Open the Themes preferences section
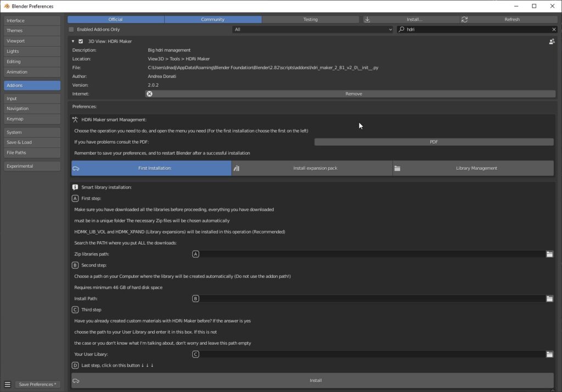This screenshot has width=562, height=392. 32,31
